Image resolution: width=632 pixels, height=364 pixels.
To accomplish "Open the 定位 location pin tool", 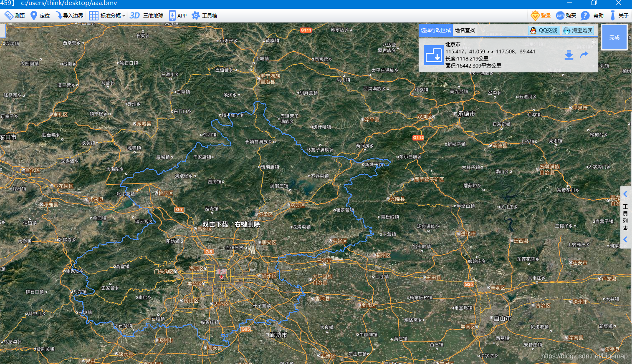I will [40, 15].
